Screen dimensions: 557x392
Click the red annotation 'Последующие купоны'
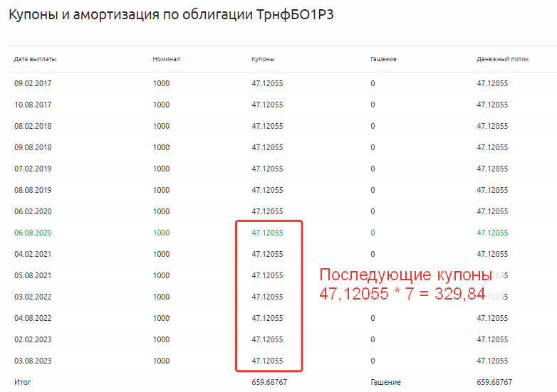(405, 276)
